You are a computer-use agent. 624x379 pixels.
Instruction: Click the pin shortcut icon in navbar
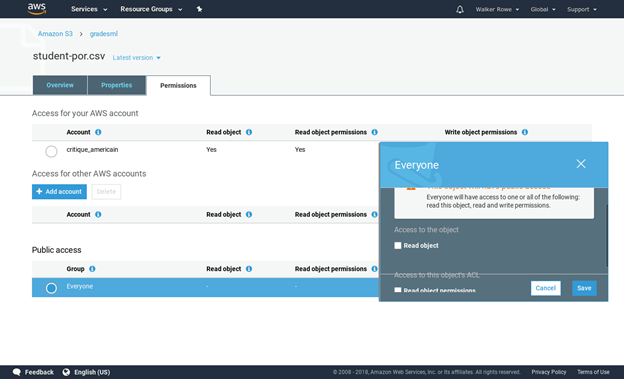point(199,9)
